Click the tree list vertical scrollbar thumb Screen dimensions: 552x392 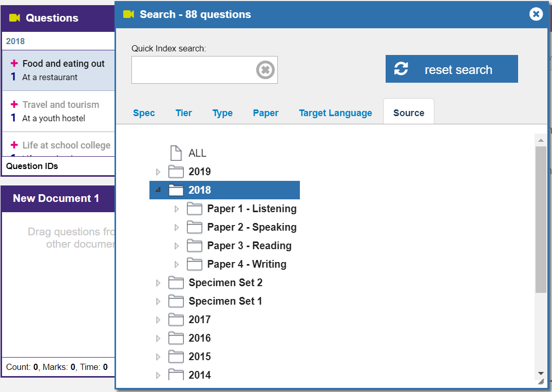click(x=540, y=219)
